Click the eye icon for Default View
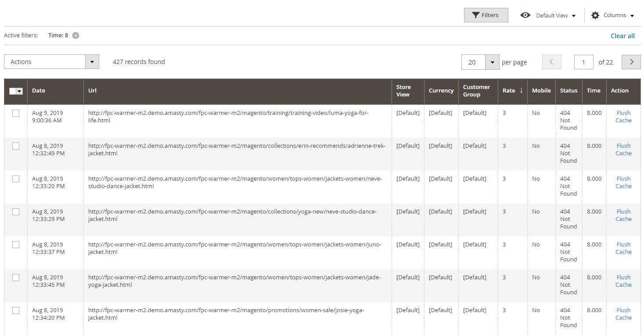The width and height of the screenshot is (644, 335). (525, 15)
